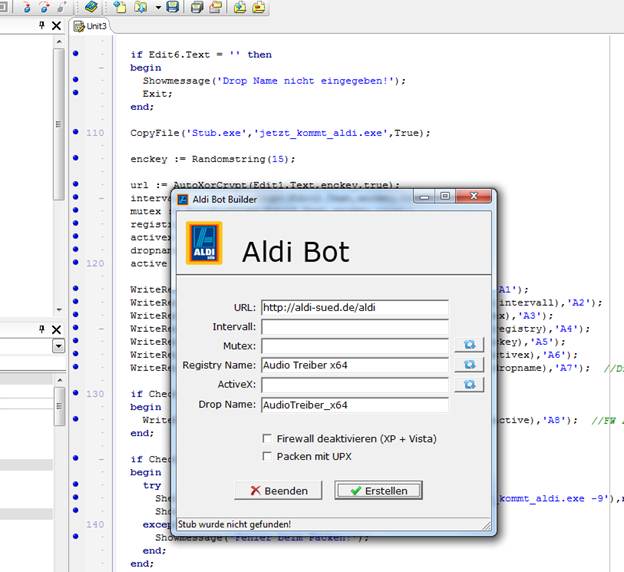Click the 'Exit;' code line
624x572 pixels.
[158, 94]
